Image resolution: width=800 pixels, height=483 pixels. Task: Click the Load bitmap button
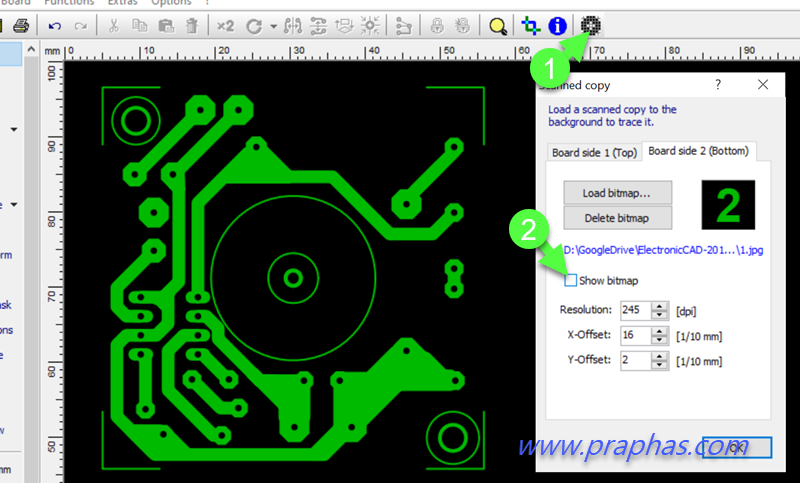[616, 192]
